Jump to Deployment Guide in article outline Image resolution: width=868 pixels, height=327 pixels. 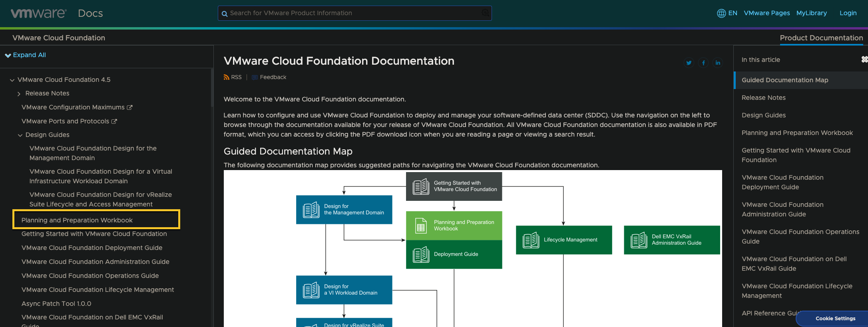(x=782, y=182)
